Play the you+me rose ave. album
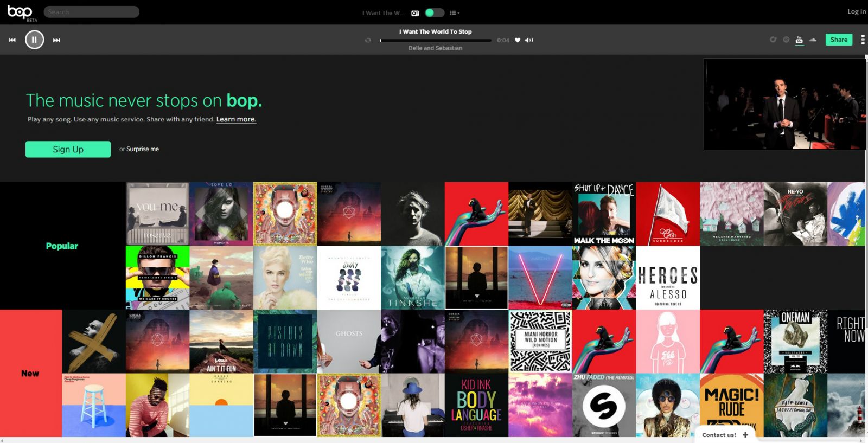Screen dimensions: 868x443 [157, 214]
